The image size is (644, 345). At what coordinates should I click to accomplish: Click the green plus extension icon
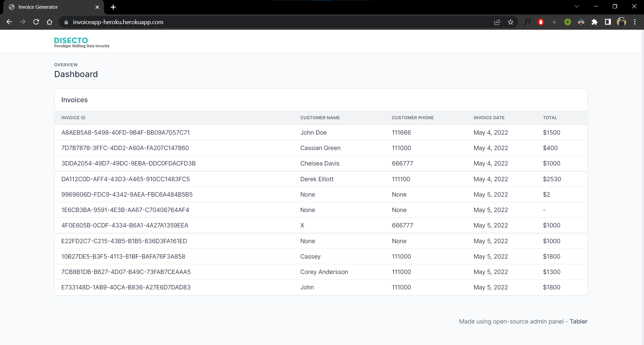tap(567, 22)
